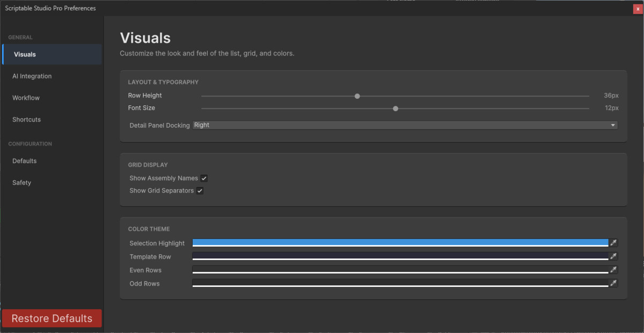The image size is (644, 333).
Task: Use the eyedropper beside Even Rows
Action: click(x=613, y=270)
